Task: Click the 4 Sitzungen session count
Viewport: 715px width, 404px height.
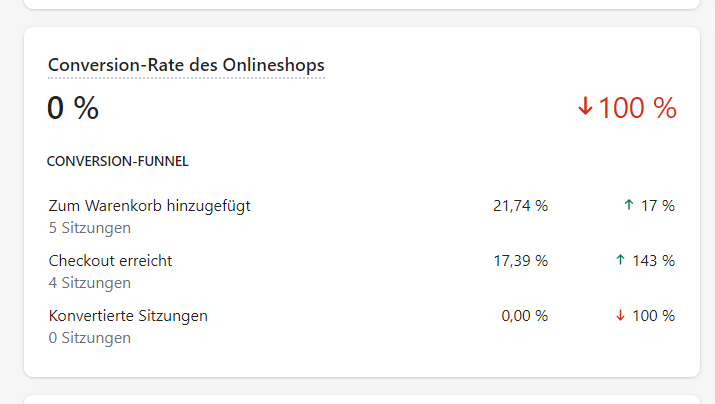Action: [x=90, y=283]
